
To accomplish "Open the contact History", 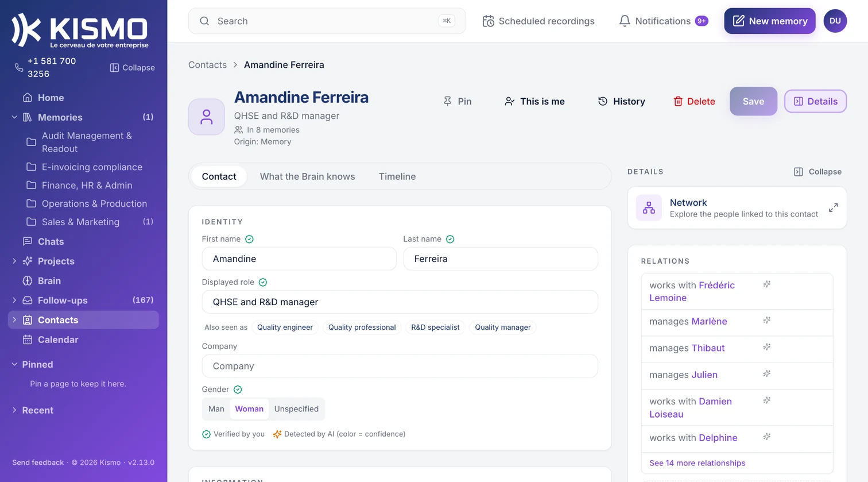I will 621,101.
